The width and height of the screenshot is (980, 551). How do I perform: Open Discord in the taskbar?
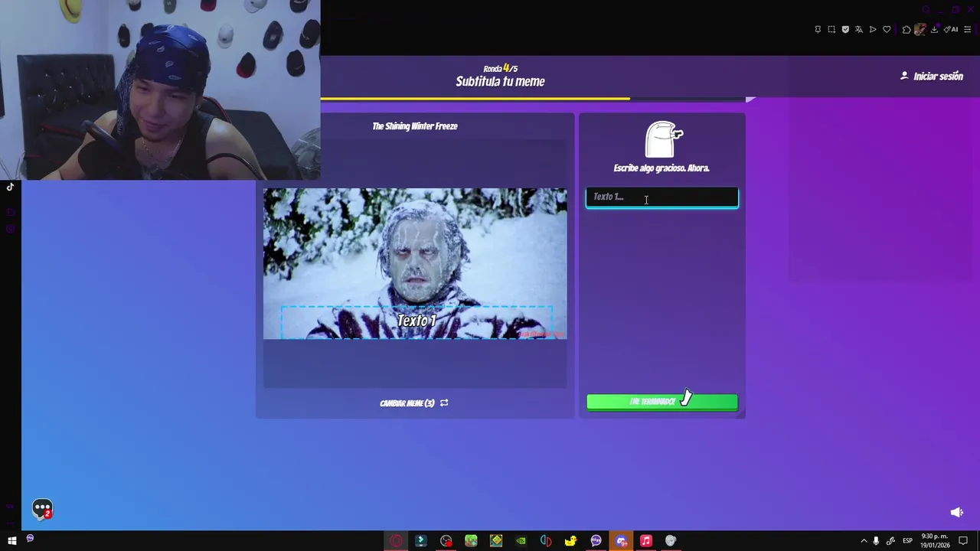pyautogui.click(x=621, y=541)
